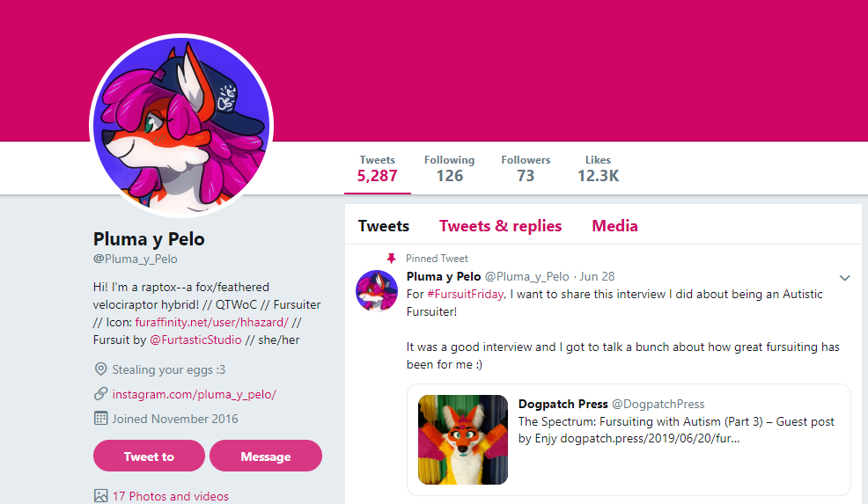
Task: Visit the @FurtasticStudio mention link
Action: (x=195, y=340)
